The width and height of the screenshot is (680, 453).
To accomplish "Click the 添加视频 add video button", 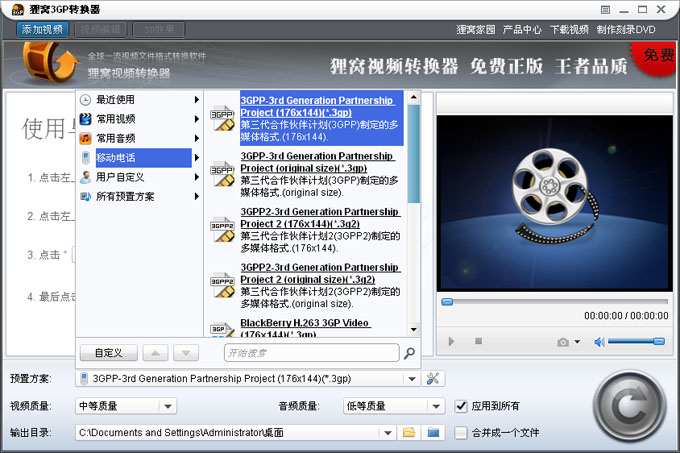I will click(x=42, y=30).
